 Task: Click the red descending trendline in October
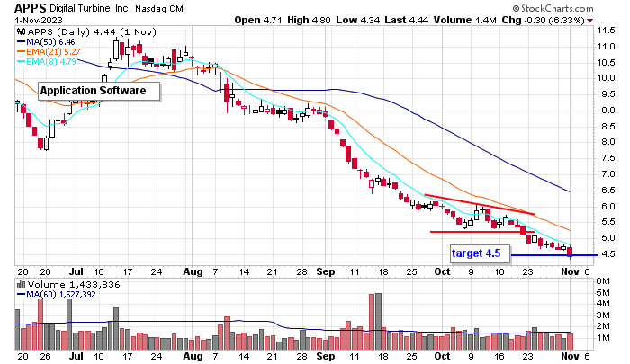click(x=480, y=205)
